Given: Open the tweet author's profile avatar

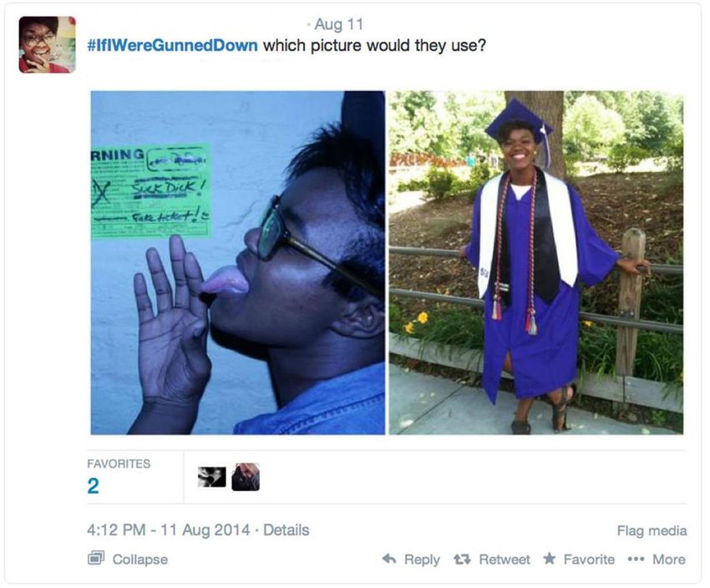Looking at the screenshot, I should pyautogui.click(x=47, y=44).
